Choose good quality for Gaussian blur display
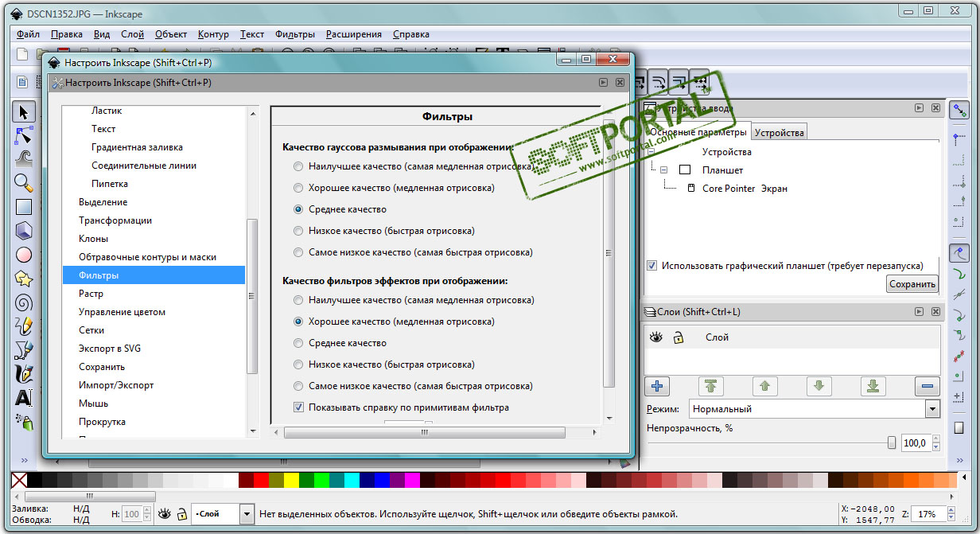Screen dimensions: 980x534 [298, 188]
